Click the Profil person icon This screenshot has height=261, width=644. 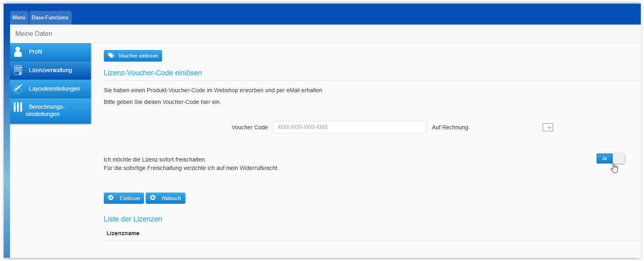click(x=18, y=52)
